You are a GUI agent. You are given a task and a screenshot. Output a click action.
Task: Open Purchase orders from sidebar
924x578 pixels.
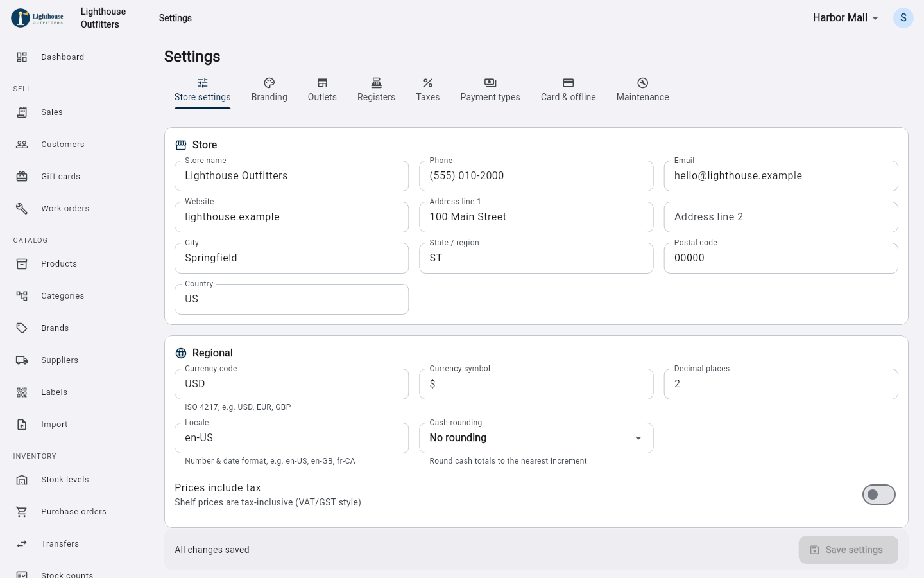77,512
